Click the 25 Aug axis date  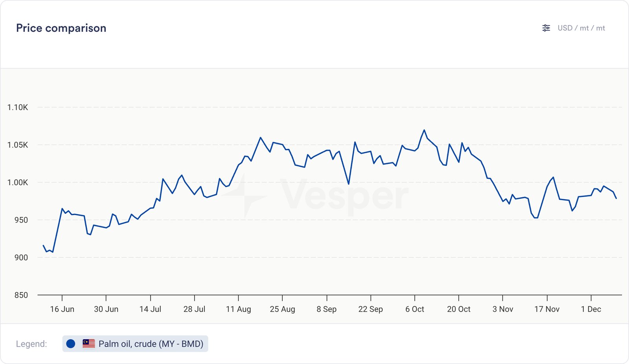pos(282,309)
